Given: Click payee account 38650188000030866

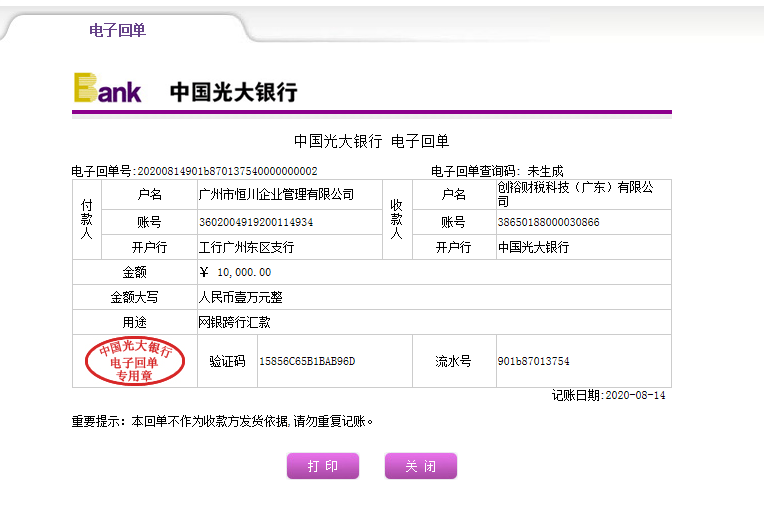Looking at the screenshot, I should point(548,222).
